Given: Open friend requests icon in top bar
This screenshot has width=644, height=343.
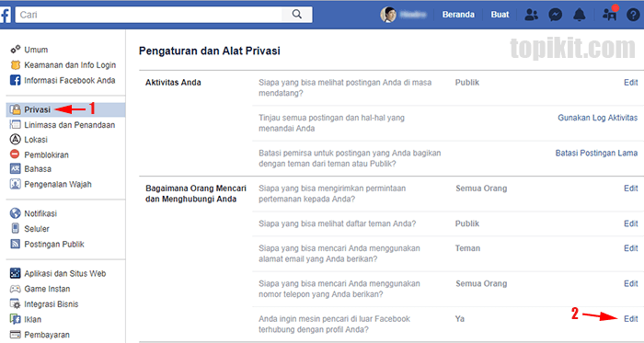Looking at the screenshot, I should pos(532,15).
